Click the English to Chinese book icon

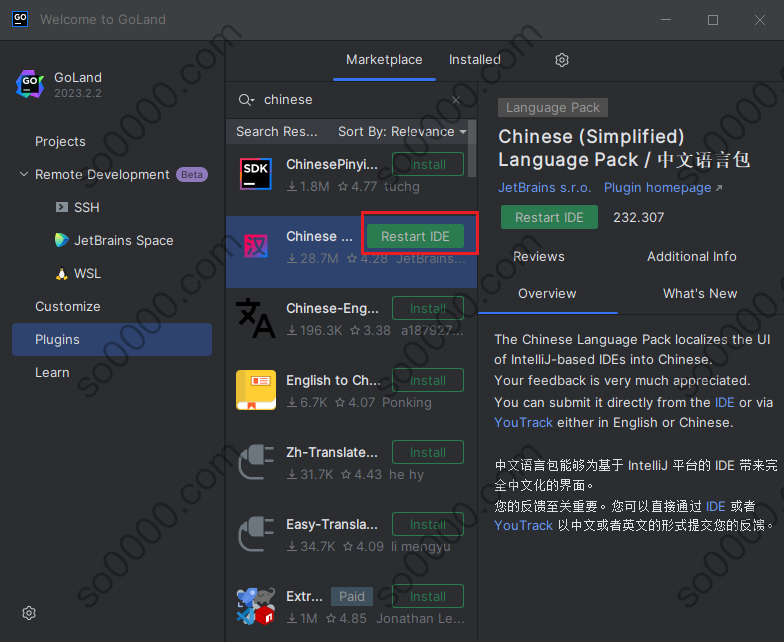tap(256, 390)
